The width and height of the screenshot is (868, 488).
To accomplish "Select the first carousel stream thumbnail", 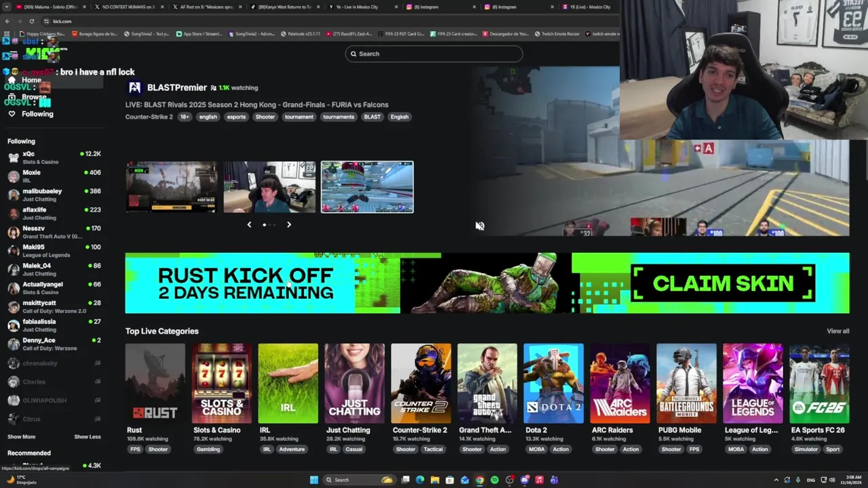I will click(172, 187).
